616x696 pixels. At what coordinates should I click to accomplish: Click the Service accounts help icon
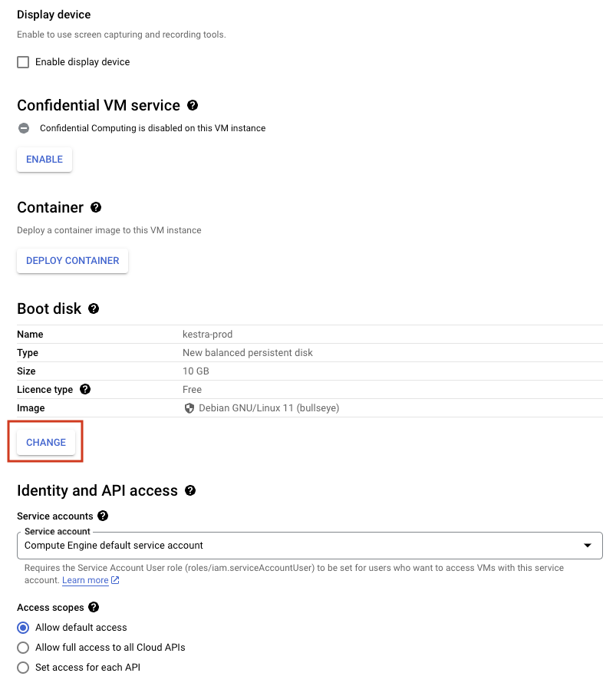(x=103, y=516)
